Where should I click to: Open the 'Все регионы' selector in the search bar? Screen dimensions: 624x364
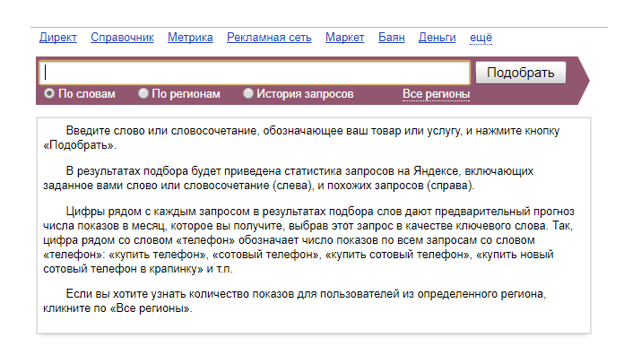pos(436,93)
